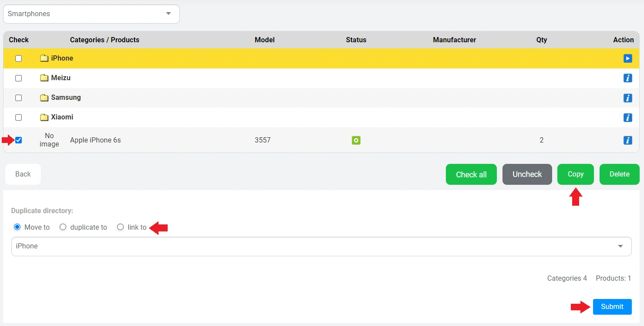
Task: Tick the iPhone category checkbox
Action: point(18,58)
